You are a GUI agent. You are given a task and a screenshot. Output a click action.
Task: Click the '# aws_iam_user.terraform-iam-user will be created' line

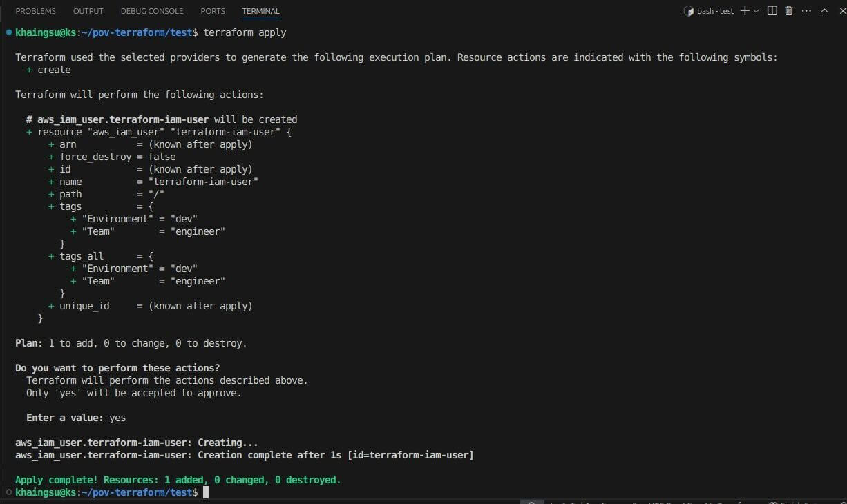pos(162,119)
